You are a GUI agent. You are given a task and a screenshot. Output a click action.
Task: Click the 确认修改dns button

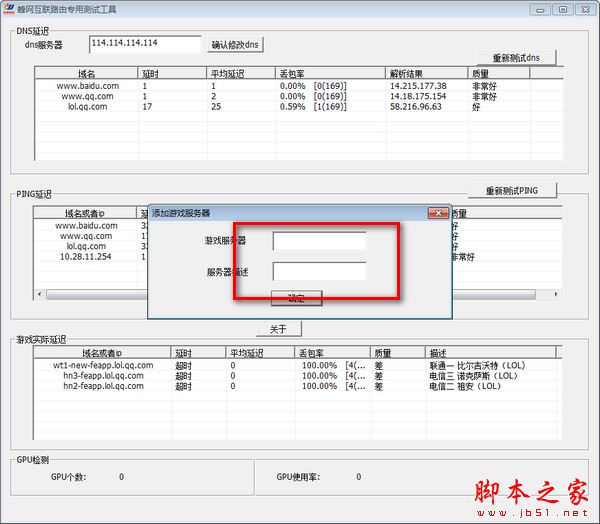235,45
